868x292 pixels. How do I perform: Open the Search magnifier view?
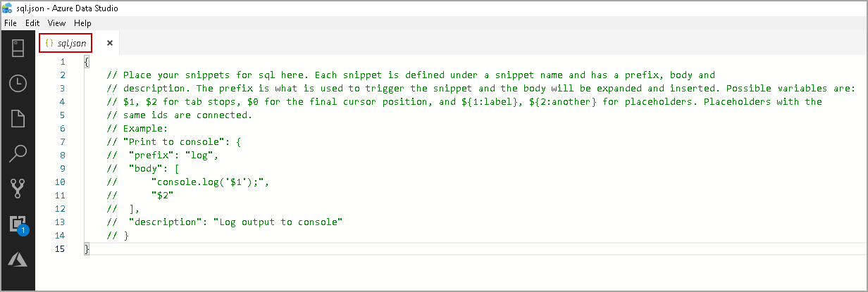(x=18, y=153)
